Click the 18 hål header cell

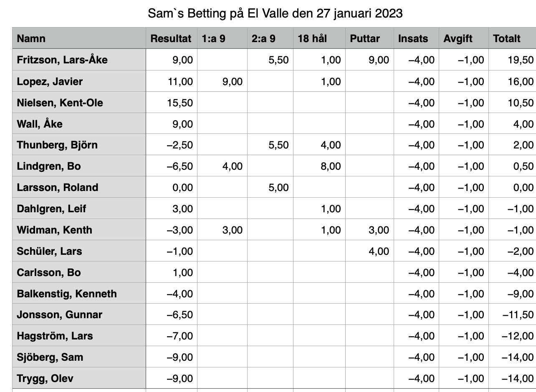click(x=319, y=38)
